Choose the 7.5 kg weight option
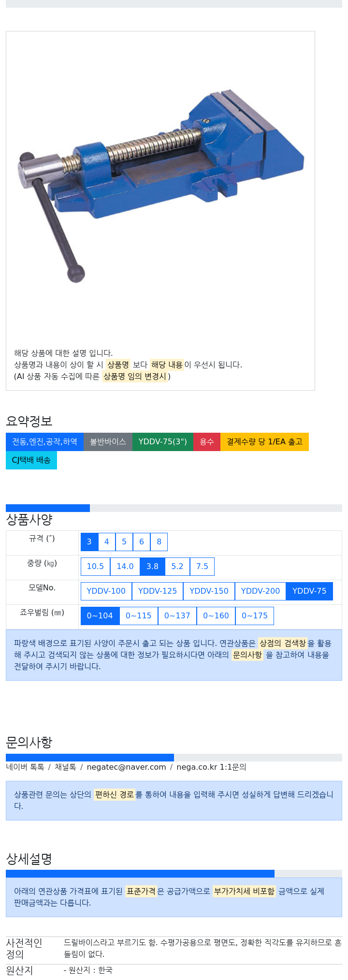This screenshot has height=980, width=348. 202,567
